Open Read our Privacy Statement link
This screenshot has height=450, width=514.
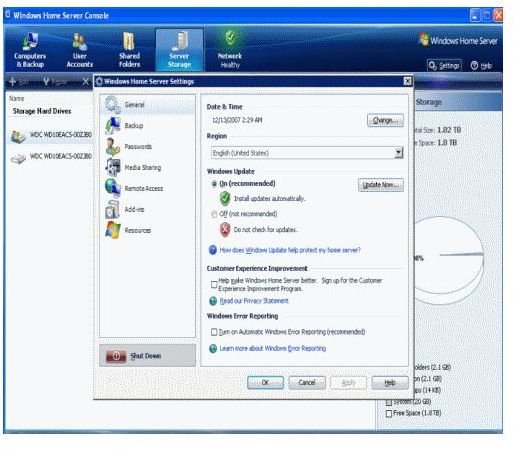pos(254,301)
